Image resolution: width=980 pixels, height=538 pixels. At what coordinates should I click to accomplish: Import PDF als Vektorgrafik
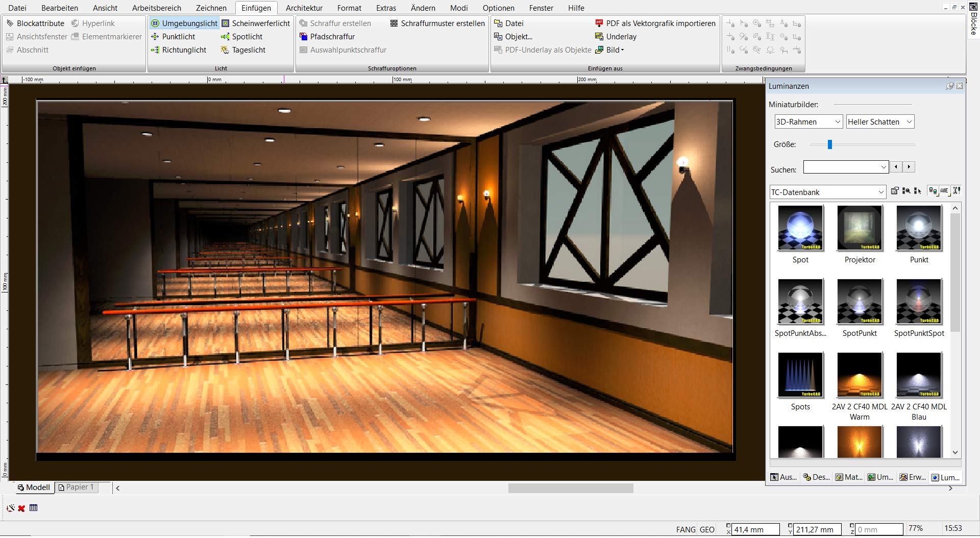point(655,23)
